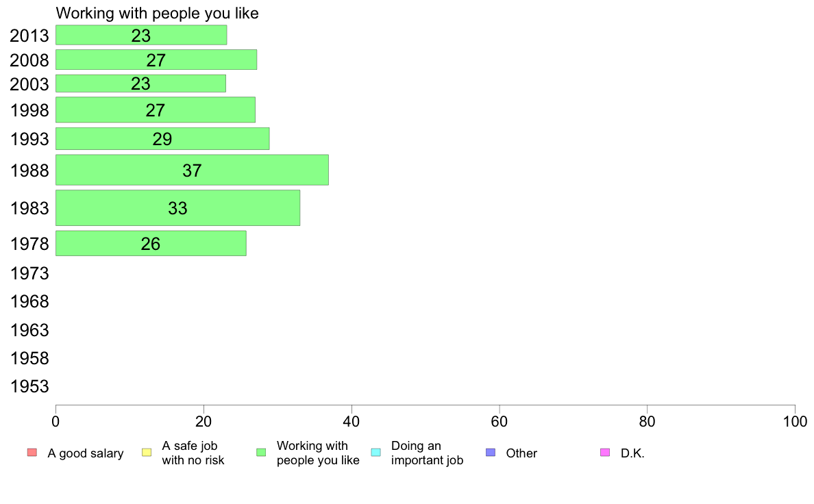Viewport: 814px width, 504px height.
Task: Select the 2008 bar showing 27
Action: (x=156, y=60)
